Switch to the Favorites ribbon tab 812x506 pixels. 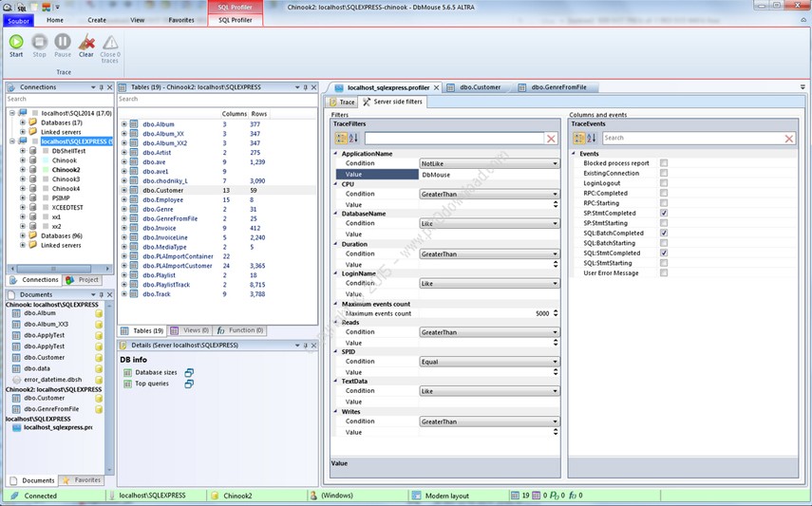pos(180,19)
